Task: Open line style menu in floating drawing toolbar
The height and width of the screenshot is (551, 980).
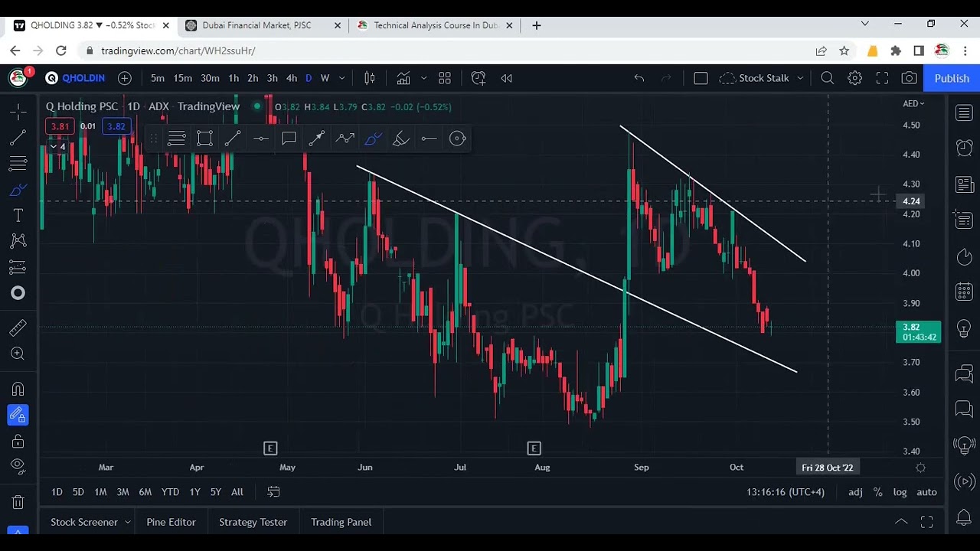Action: pyautogui.click(x=177, y=139)
